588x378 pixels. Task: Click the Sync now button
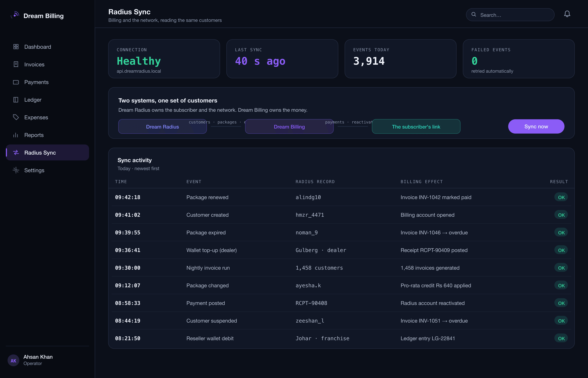pyautogui.click(x=536, y=126)
